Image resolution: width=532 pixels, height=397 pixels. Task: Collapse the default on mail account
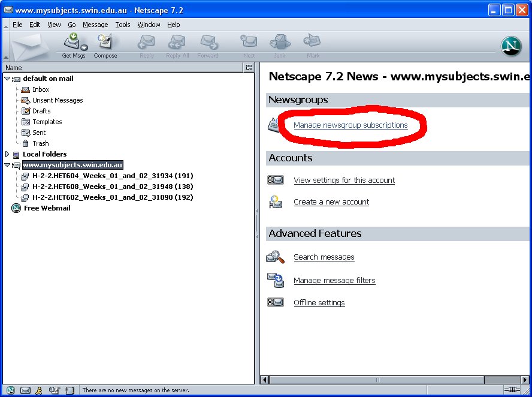[7, 79]
